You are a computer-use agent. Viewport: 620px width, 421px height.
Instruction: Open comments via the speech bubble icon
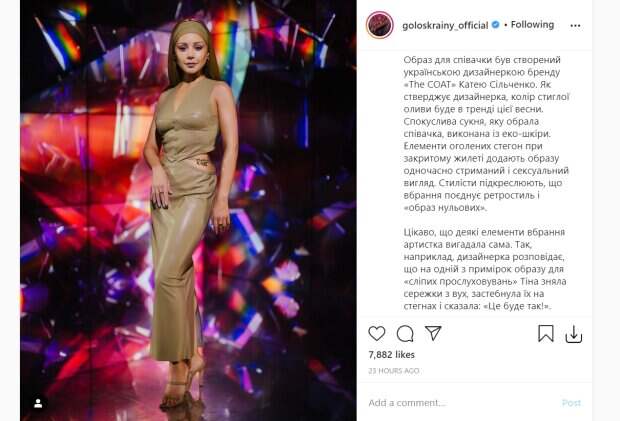[405, 334]
